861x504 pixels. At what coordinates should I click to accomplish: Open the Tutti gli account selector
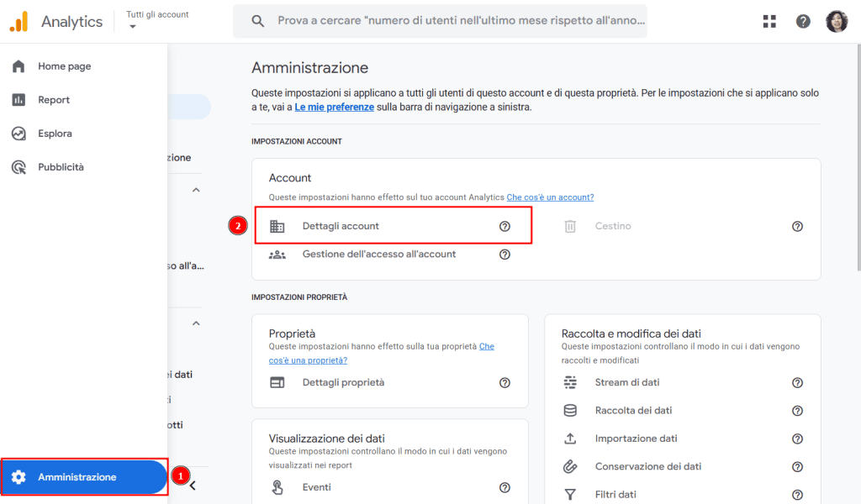tap(156, 20)
